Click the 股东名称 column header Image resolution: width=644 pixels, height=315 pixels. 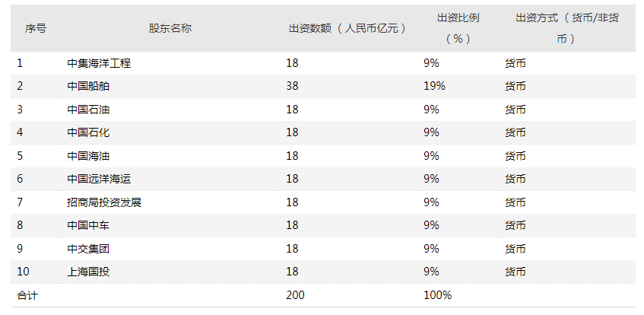[170, 28]
